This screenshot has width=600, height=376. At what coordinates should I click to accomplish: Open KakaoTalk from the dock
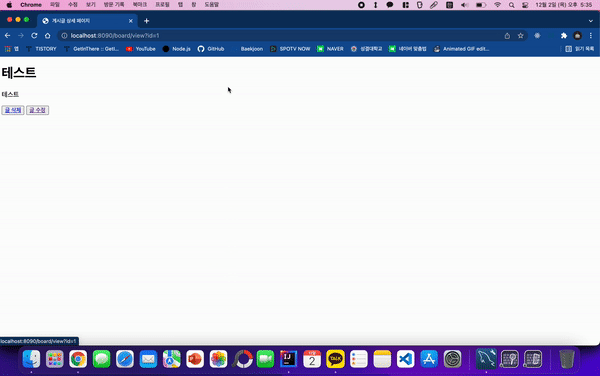tap(335, 359)
